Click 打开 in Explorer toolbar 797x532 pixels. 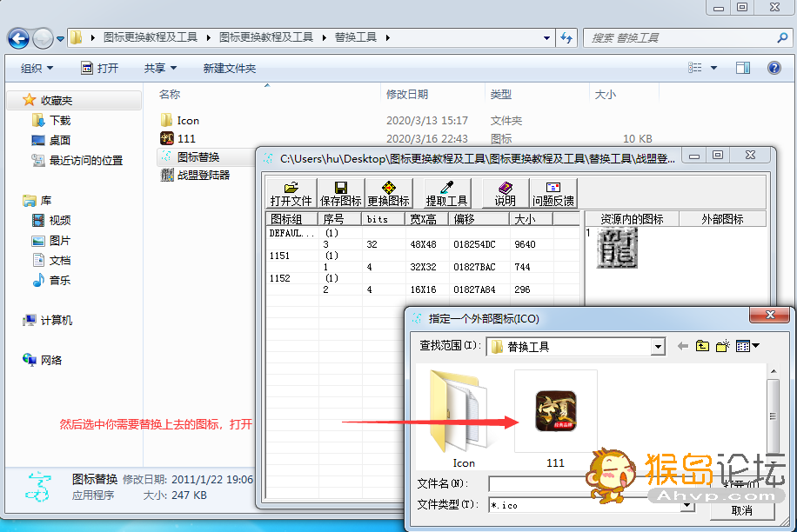click(x=99, y=68)
